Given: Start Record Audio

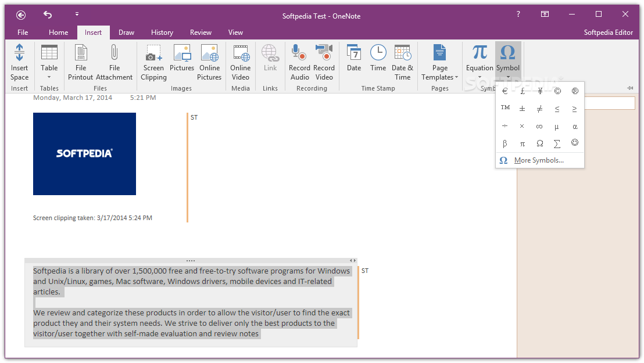Looking at the screenshot, I should [299, 62].
